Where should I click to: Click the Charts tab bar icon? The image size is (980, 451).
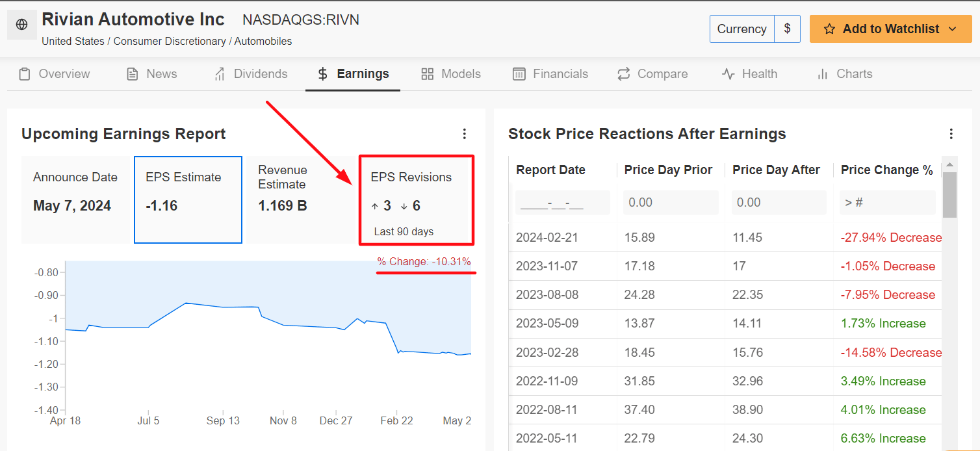click(823, 74)
